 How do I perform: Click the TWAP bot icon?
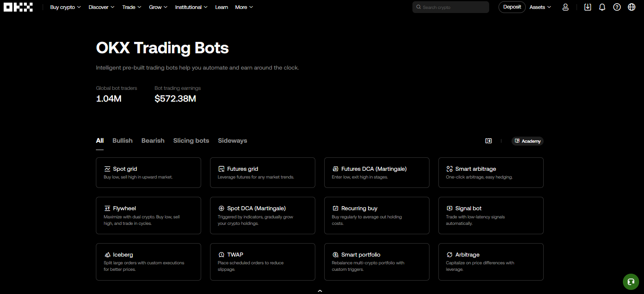221,255
